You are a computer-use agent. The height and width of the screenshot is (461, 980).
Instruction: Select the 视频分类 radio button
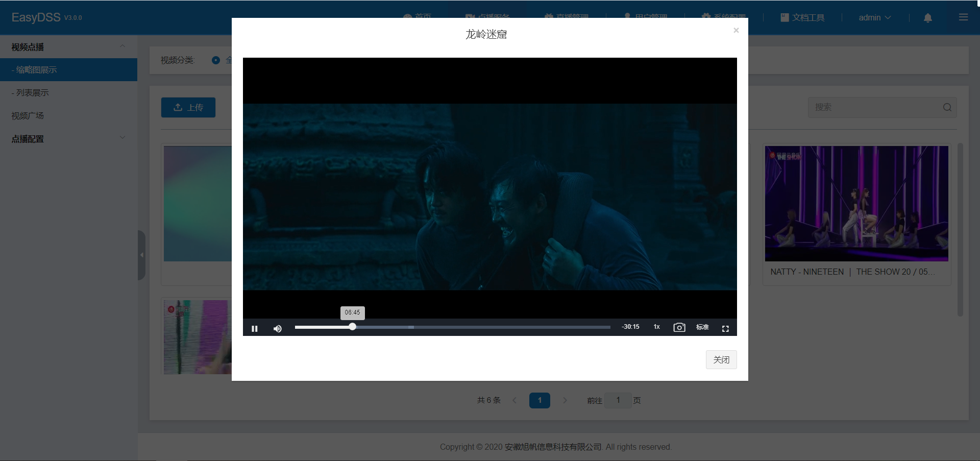(x=216, y=60)
